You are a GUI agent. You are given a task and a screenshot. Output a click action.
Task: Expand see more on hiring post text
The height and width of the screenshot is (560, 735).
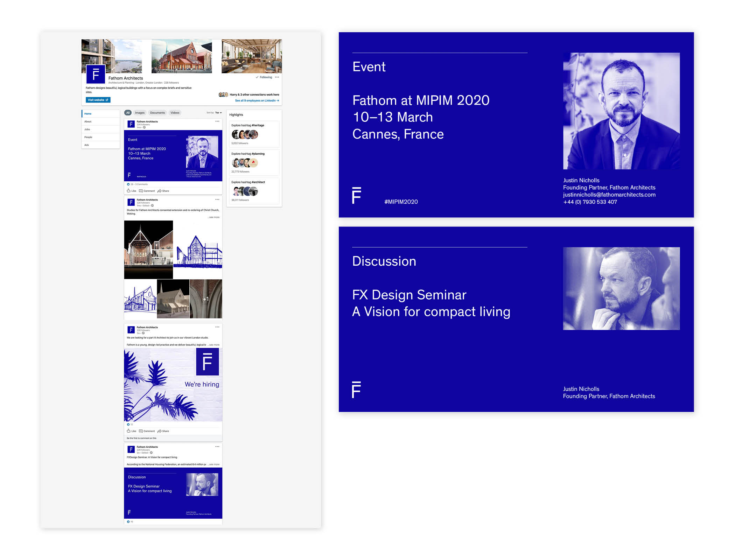click(x=214, y=345)
